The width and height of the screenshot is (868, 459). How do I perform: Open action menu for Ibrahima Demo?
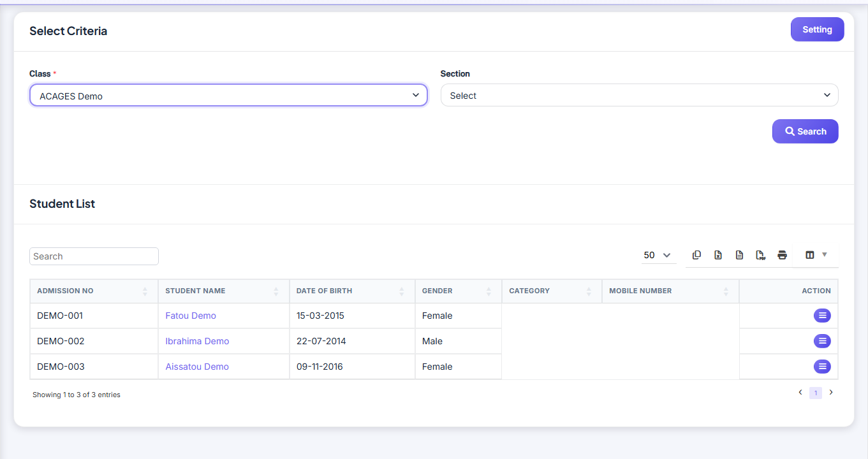pyautogui.click(x=822, y=341)
